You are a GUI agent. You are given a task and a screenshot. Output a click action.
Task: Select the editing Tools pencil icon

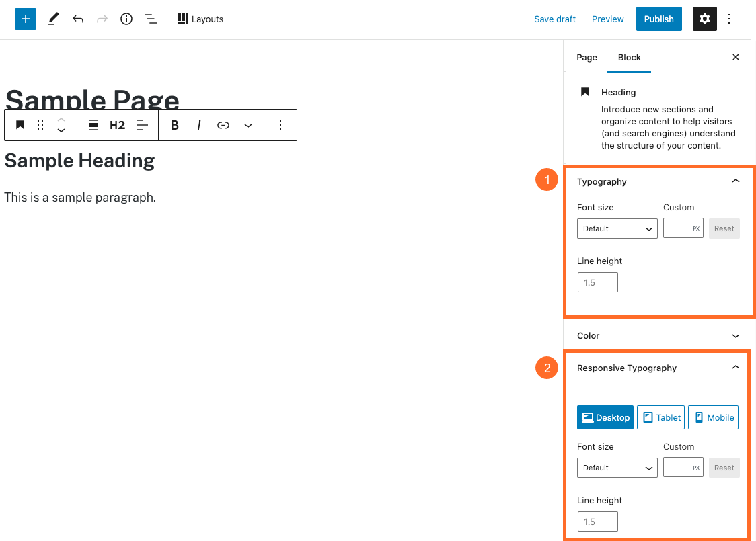pos(53,19)
